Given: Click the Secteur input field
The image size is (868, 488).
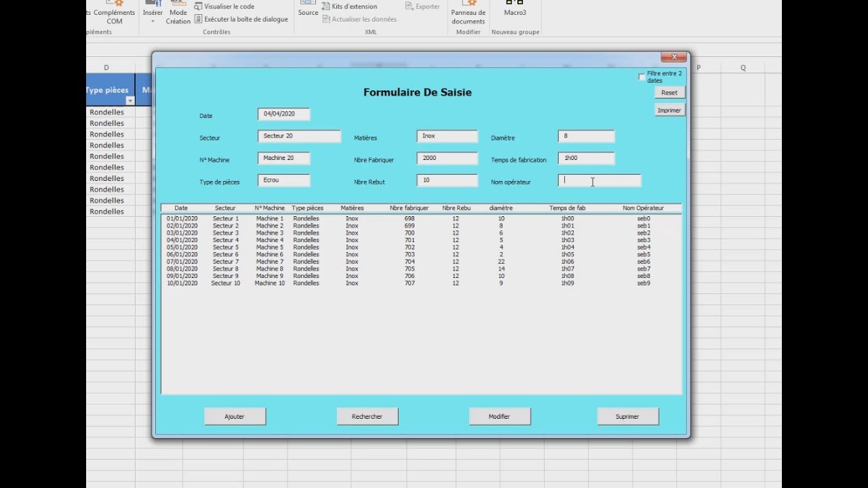Looking at the screenshot, I should point(299,136).
